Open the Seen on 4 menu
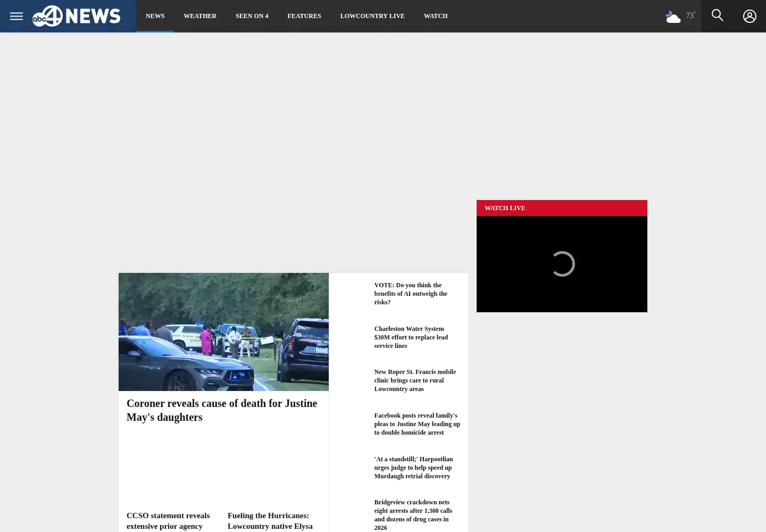The image size is (766, 532). point(252,16)
